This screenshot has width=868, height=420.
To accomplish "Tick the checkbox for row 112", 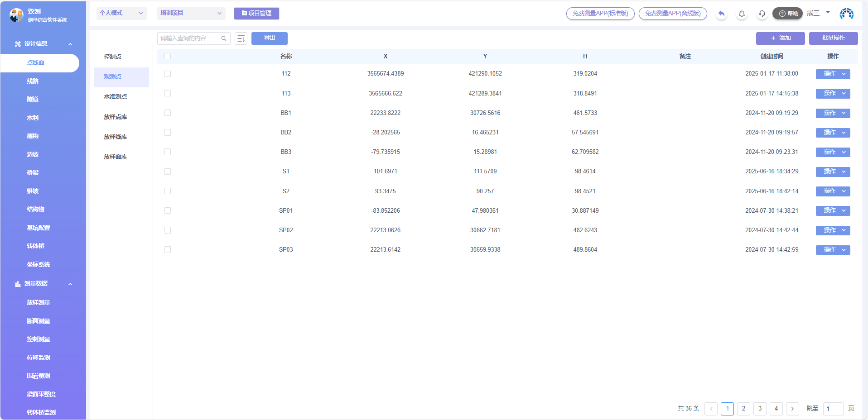I will click(168, 74).
